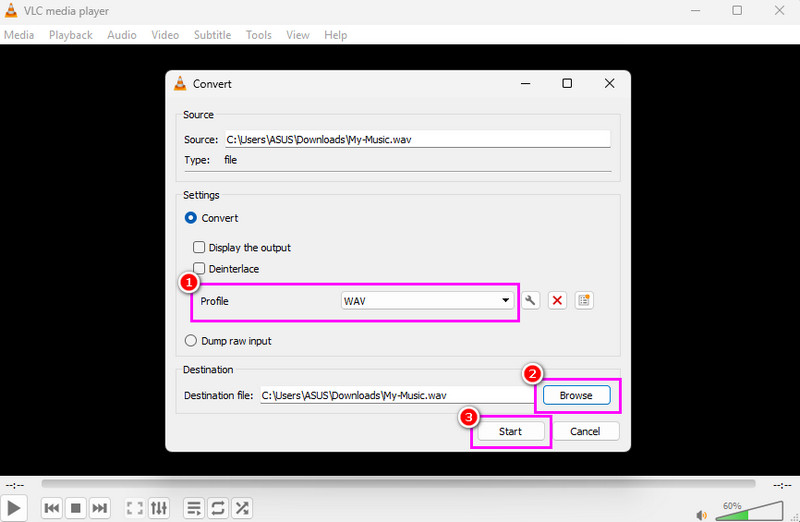
Task: Click the Source path field
Action: [418, 139]
